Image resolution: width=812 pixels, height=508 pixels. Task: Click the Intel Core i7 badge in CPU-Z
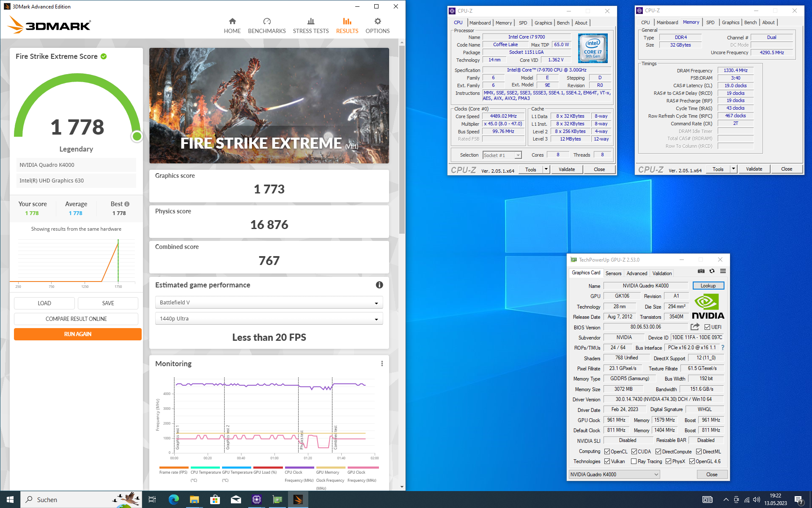593,48
